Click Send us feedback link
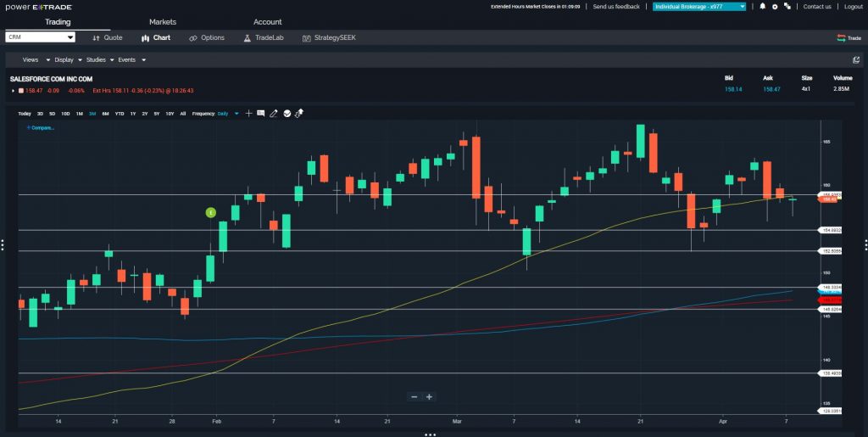This screenshot has width=868, height=437. pos(616,7)
